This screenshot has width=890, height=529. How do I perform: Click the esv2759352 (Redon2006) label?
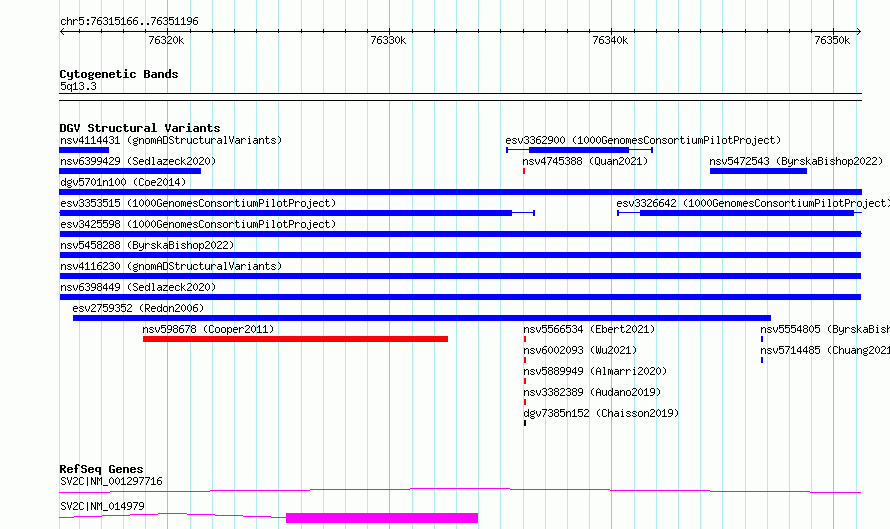(x=138, y=308)
